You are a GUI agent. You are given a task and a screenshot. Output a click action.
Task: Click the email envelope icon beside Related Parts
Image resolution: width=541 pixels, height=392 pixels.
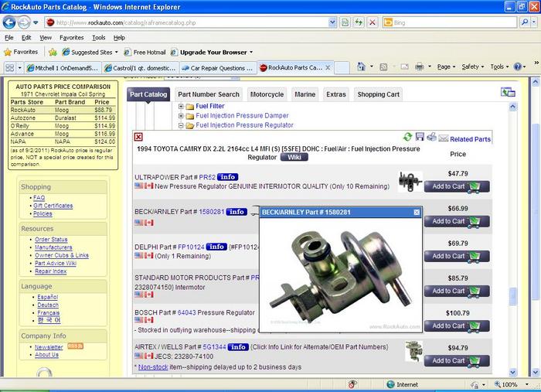pos(443,138)
